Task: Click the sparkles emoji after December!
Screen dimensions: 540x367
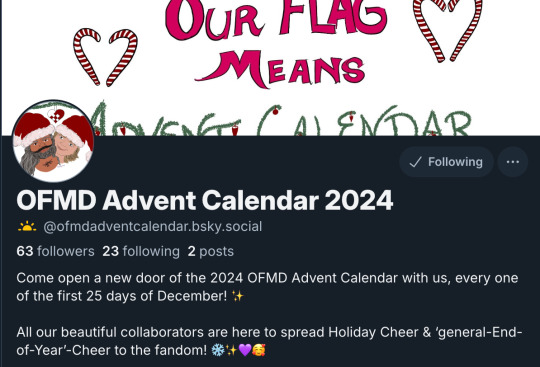Action: pos(238,296)
